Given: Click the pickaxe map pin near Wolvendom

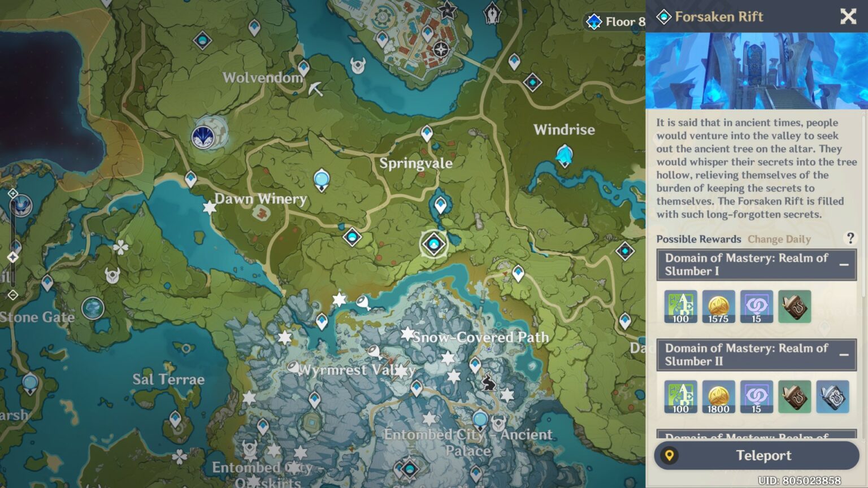Looking at the screenshot, I should [315, 89].
